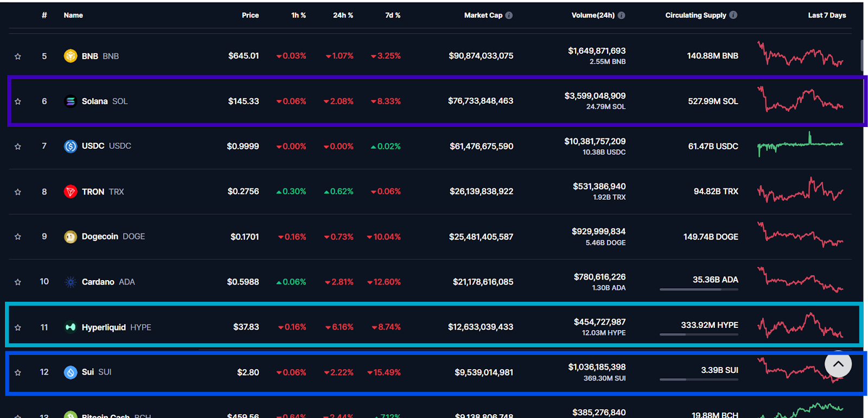This screenshot has height=418, width=868.
Task: Click TRON 24h change 0.62%
Action: (339, 192)
